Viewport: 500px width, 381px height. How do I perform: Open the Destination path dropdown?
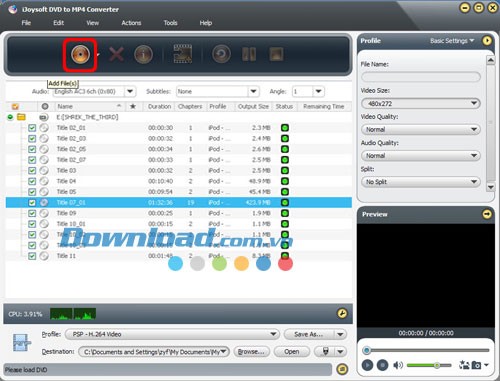point(154,351)
